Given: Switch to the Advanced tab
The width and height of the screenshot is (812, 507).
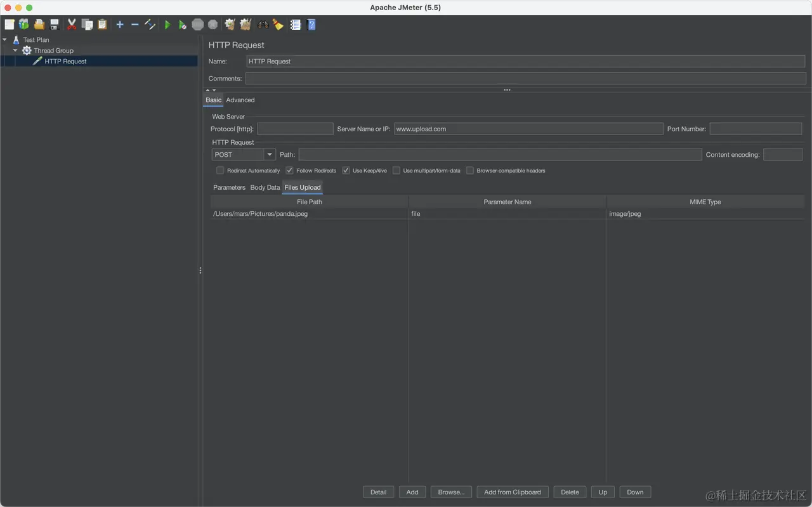Looking at the screenshot, I should (x=240, y=100).
